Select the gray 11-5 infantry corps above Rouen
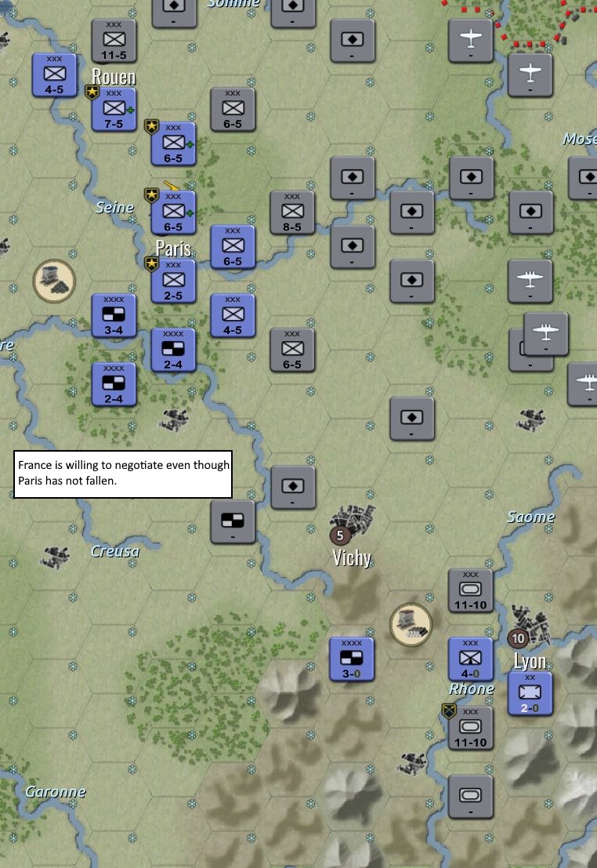The height and width of the screenshot is (868, 597). pyautogui.click(x=114, y=41)
